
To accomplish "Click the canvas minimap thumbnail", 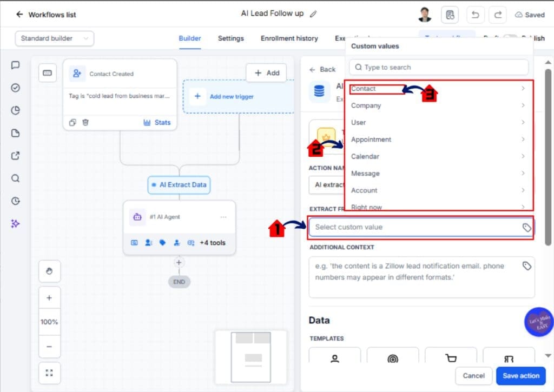I will [x=251, y=357].
